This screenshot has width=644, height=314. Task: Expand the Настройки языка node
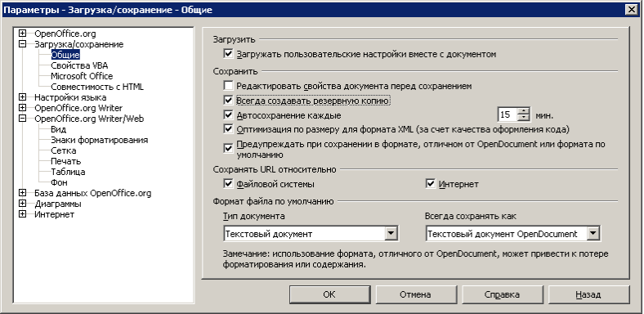point(22,97)
